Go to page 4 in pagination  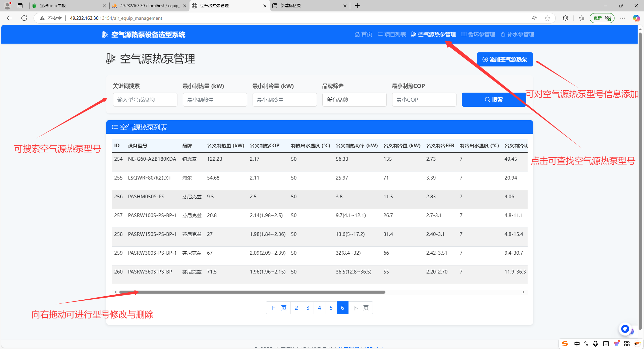point(319,308)
